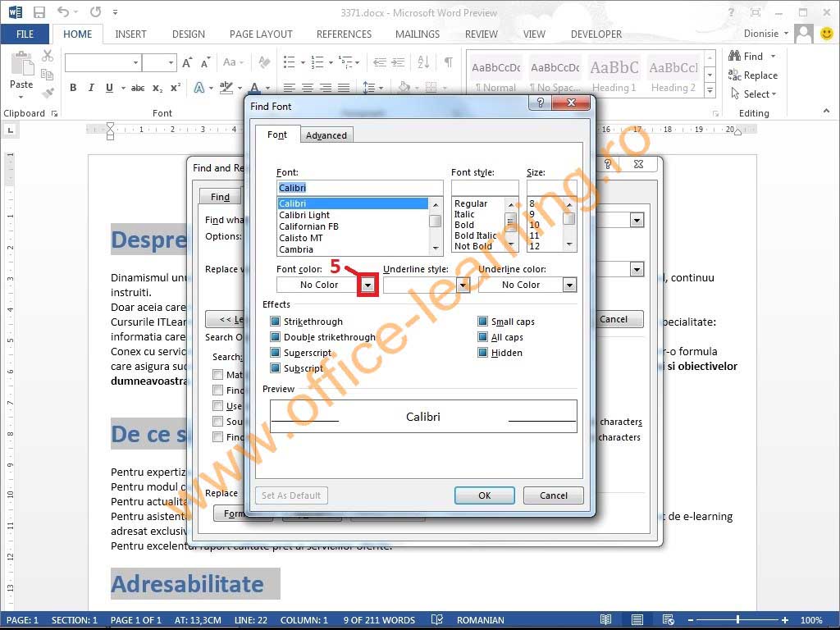The image size is (840, 630).
Task: Click the Find binoculars icon in Editing
Action: pyautogui.click(x=734, y=56)
